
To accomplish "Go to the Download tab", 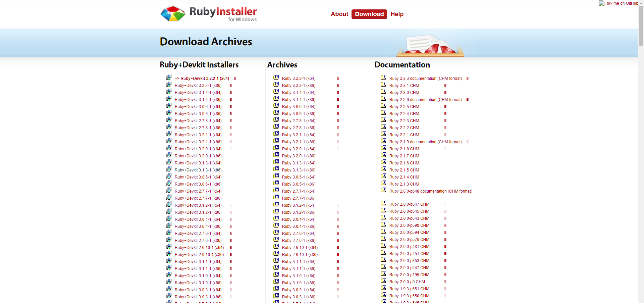I will [x=369, y=14].
